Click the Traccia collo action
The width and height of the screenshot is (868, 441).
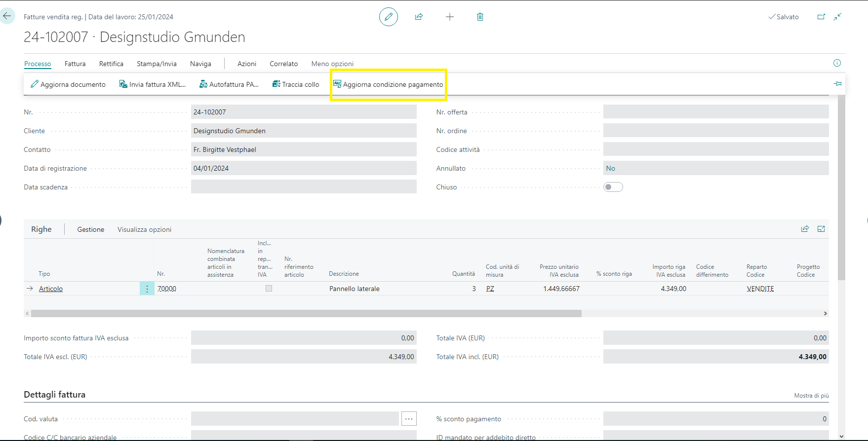296,84
